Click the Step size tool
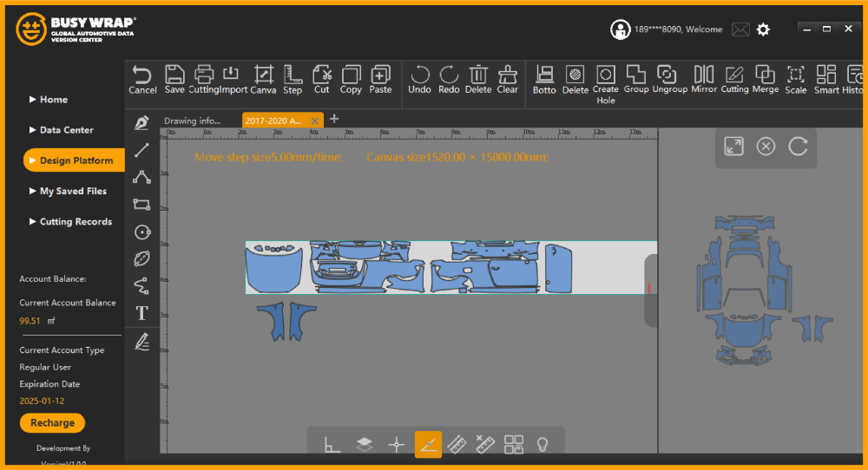Viewport: 868px width, 470px height. [x=293, y=79]
